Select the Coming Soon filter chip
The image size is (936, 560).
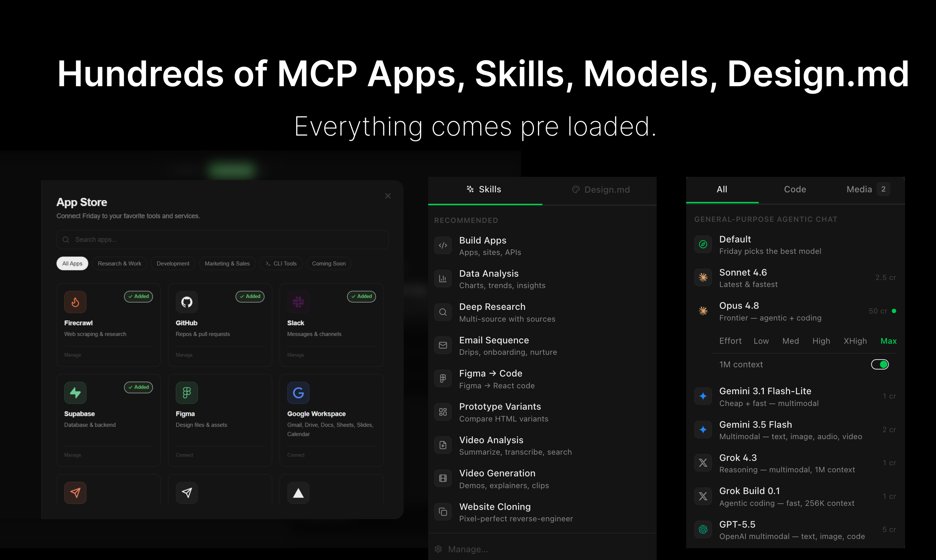pos(329,263)
